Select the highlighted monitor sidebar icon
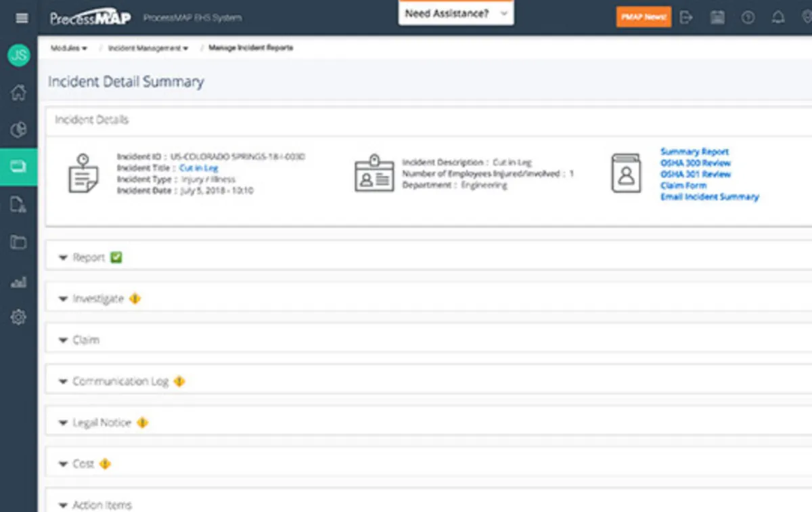This screenshot has width=812, height=512. 18,167
